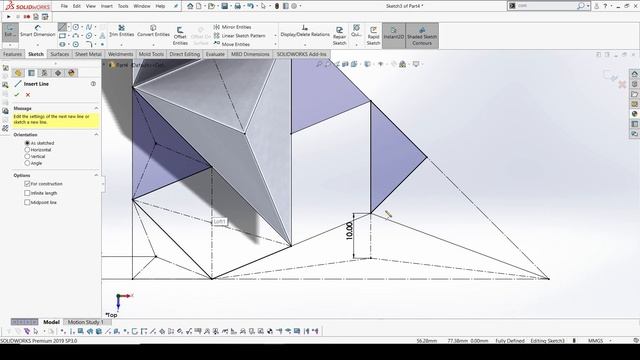Open Display/Delete Relations
This screenshot has width=640, height=360.
coord(305,31)
